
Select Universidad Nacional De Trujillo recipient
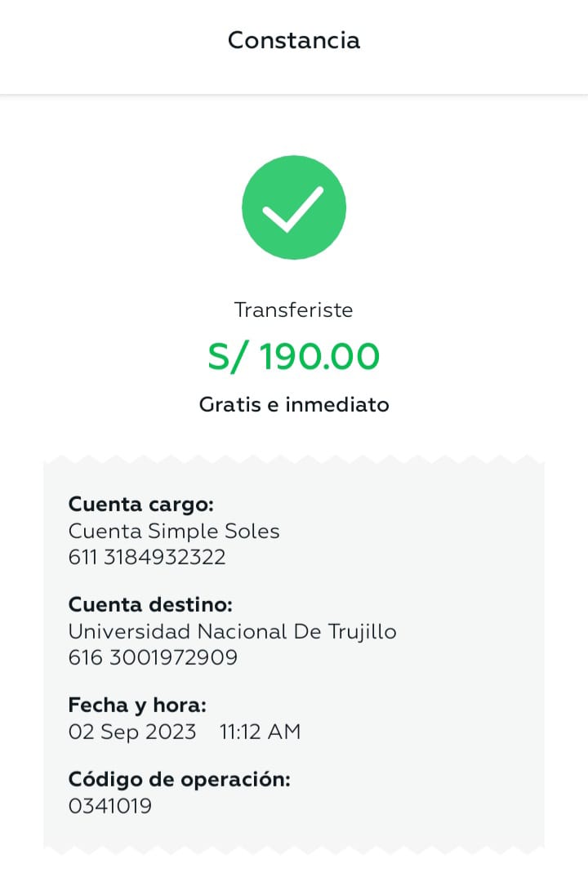click(x=232, y=632)
